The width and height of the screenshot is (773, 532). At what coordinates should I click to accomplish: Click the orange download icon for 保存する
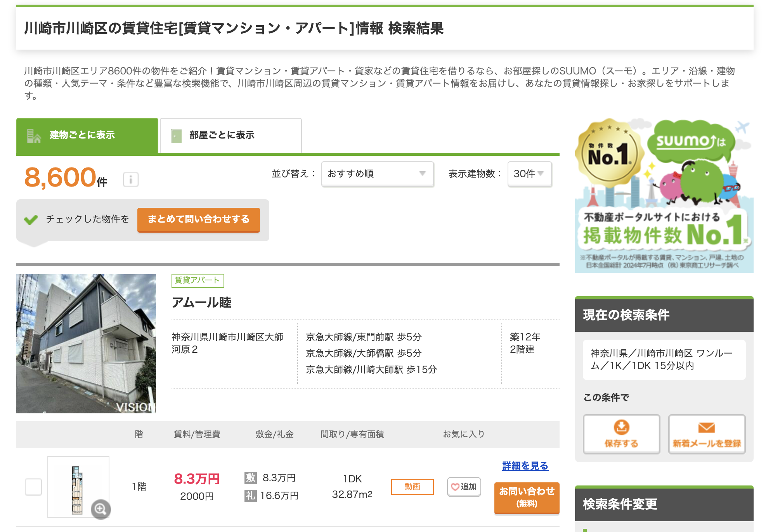point(621,427)
